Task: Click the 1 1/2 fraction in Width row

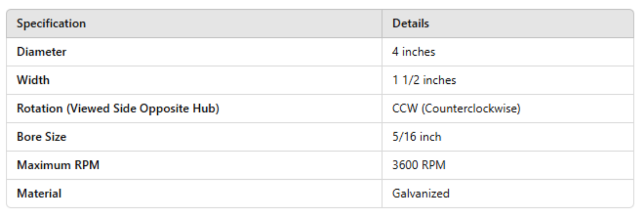Action: (406, 80)
